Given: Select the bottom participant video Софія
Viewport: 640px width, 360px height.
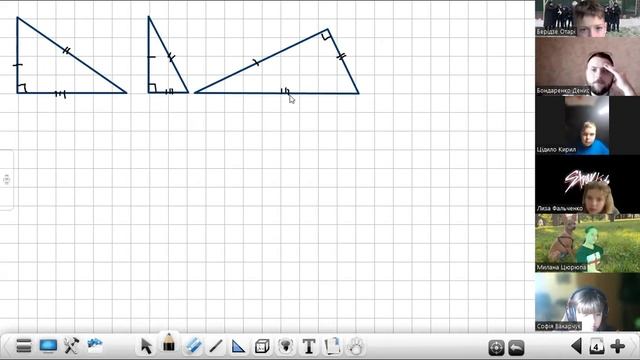Looking at the screenshot, I should coord(587,302).
